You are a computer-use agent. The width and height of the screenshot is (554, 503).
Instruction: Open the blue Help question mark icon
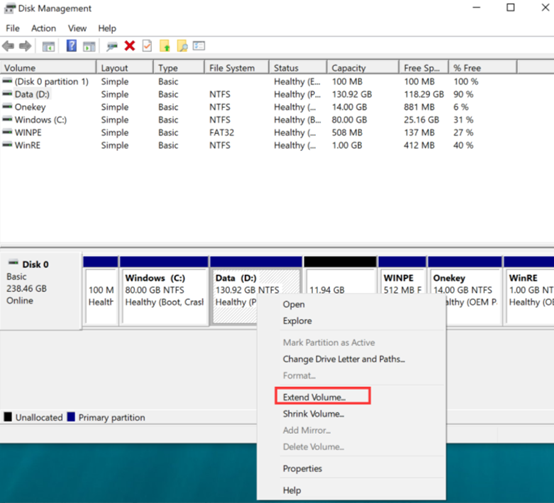(x=71, y=46)
